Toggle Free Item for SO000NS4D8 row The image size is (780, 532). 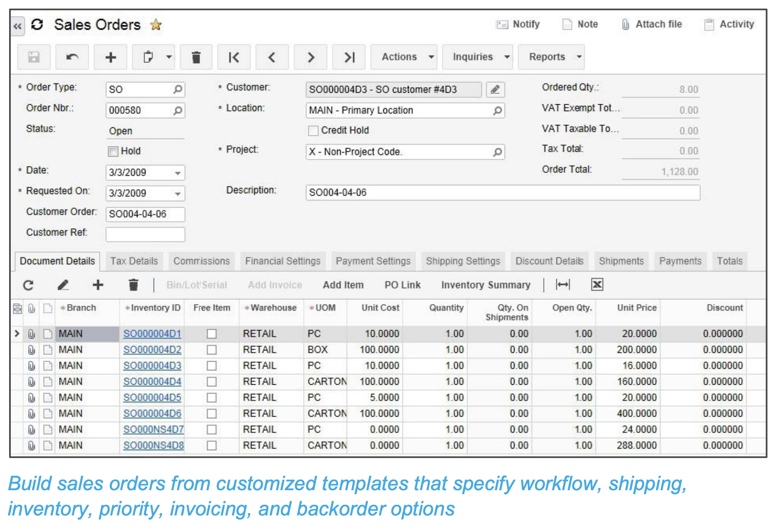tap(212, 446)
